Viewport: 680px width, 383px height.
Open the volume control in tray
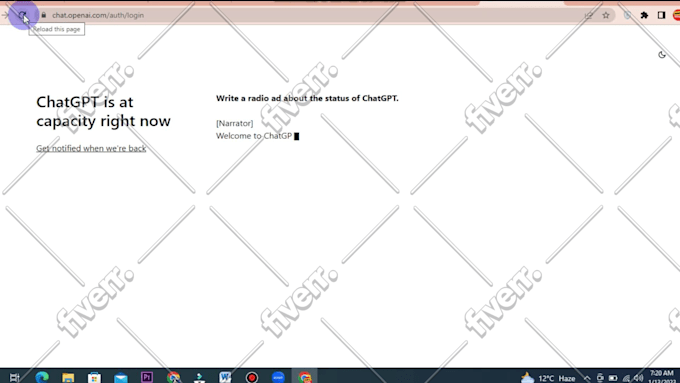tap(638, 378)
